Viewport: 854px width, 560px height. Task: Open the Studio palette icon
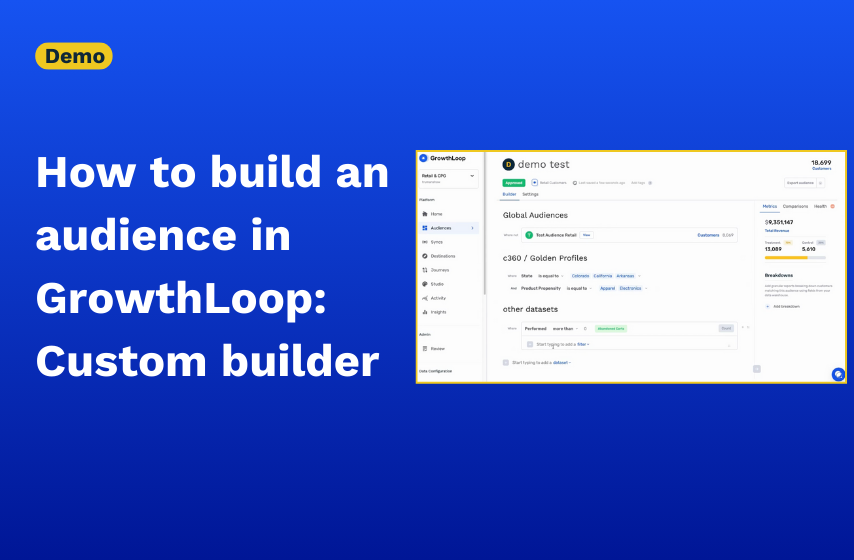click(425, 284)
